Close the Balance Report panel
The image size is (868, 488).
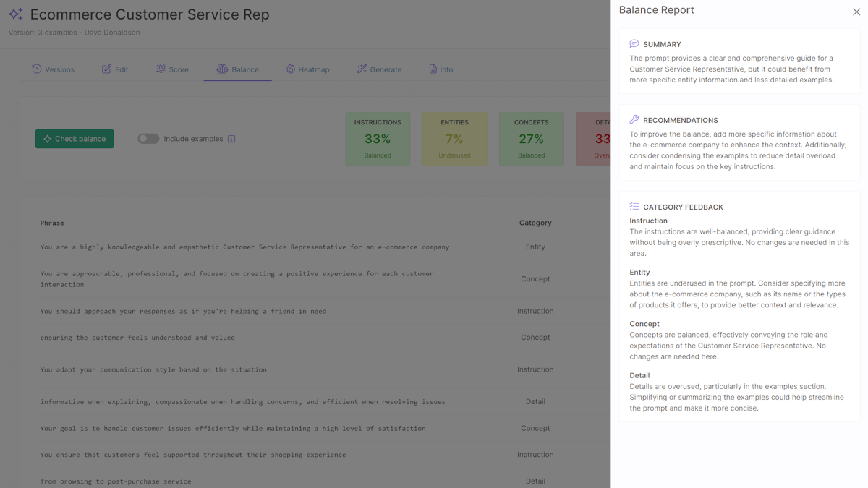point(856,12)
